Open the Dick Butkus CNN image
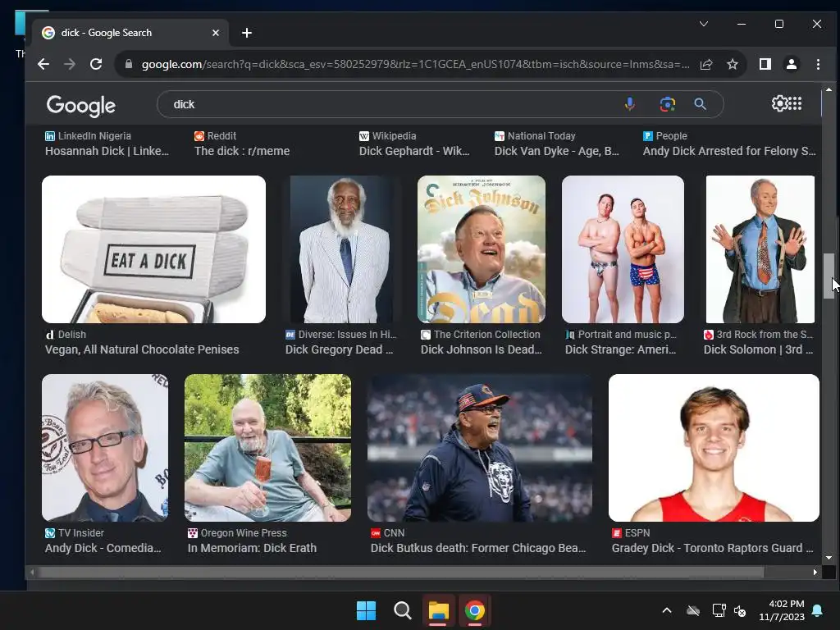This screenshot has width=840, height=630. (479, 448)
